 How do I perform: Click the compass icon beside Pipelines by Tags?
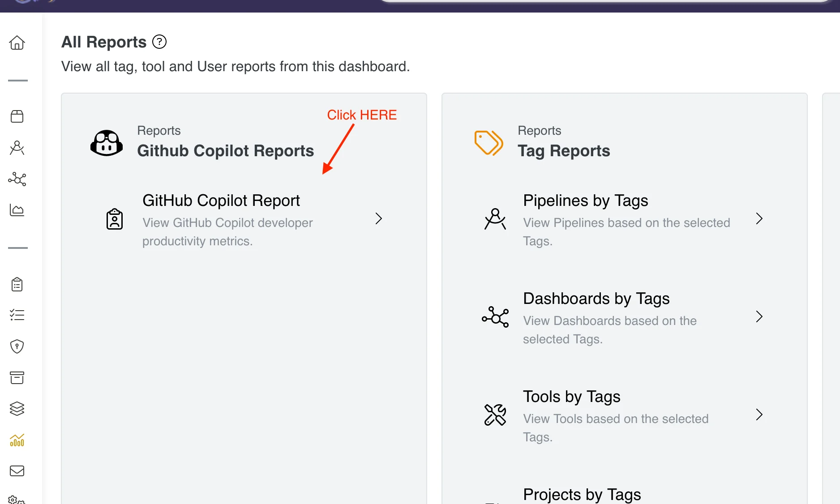495,219
